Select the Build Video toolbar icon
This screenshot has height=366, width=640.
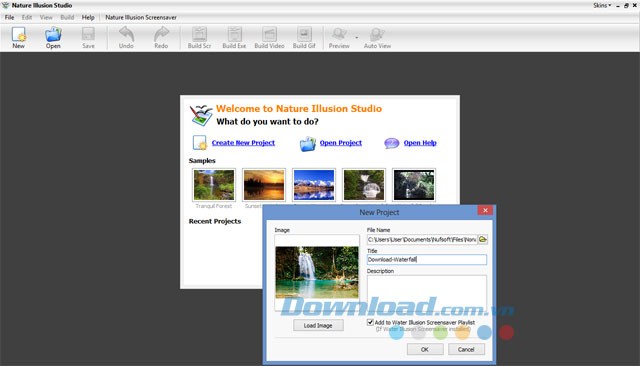click(269, 34)
